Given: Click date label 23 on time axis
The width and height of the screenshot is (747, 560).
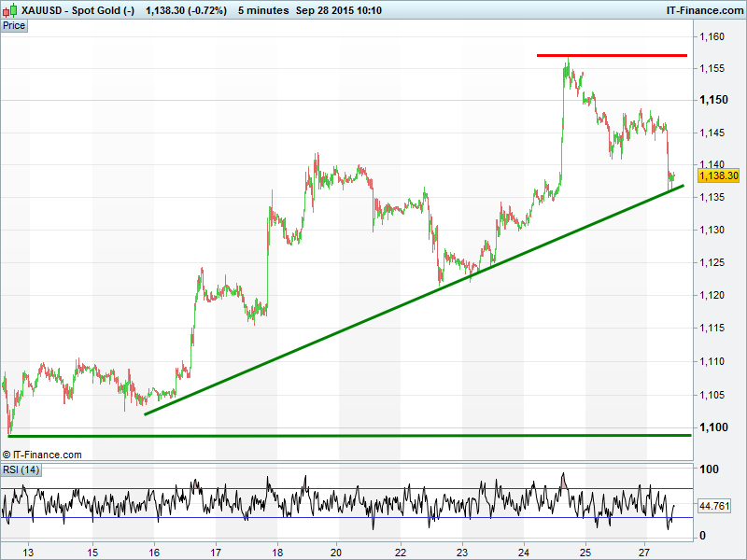Looking at the screenshot, I should [x=462, y=553].
